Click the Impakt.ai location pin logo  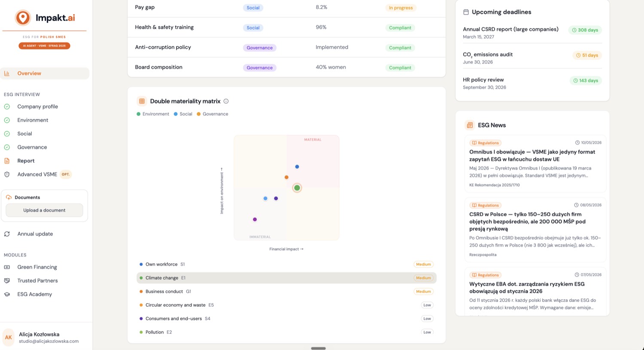pyautogui.click(x=23, y=18)
